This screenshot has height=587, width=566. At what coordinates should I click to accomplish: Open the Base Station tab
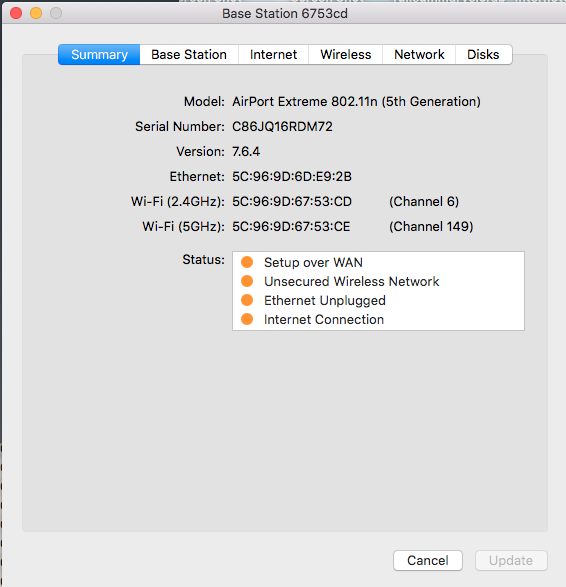click(x=189, y=55)
